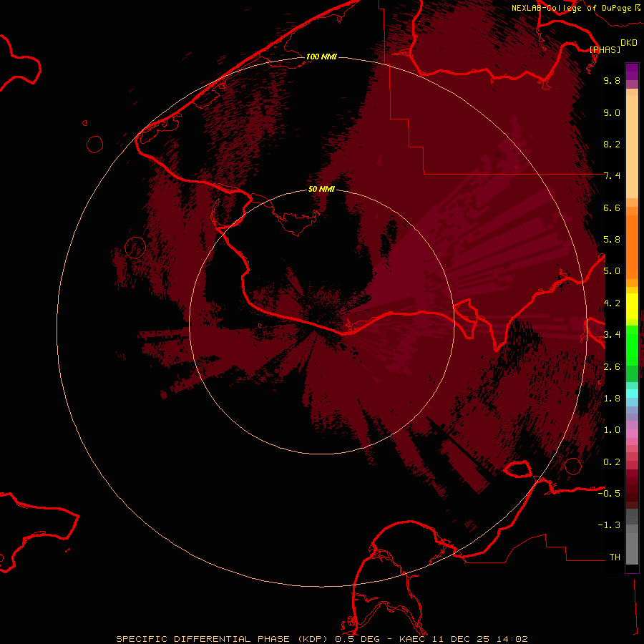Viewport: 644px width, 644px height.
Task: Click the 5.0 scale value
Action: (x=612, y=271)
